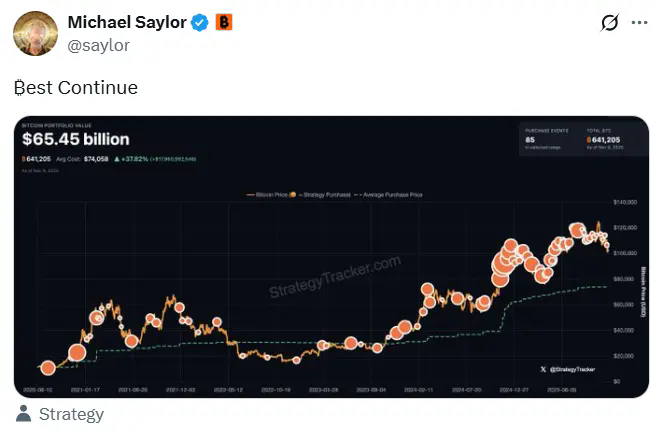This screenshot has height=431, width=654.
Task: Click the Strategy tagged account label
Action: tap(71, 414)
